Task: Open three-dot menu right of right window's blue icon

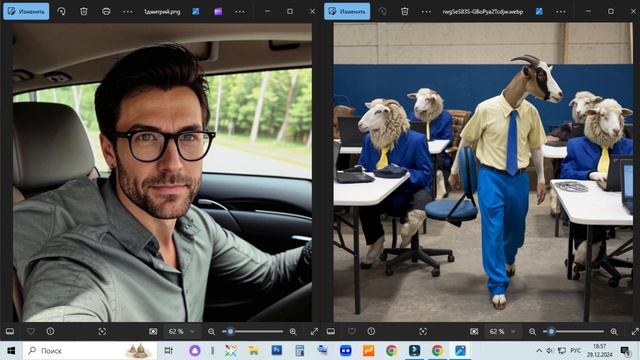Action: pyautogui.click(x=561, y=11)
